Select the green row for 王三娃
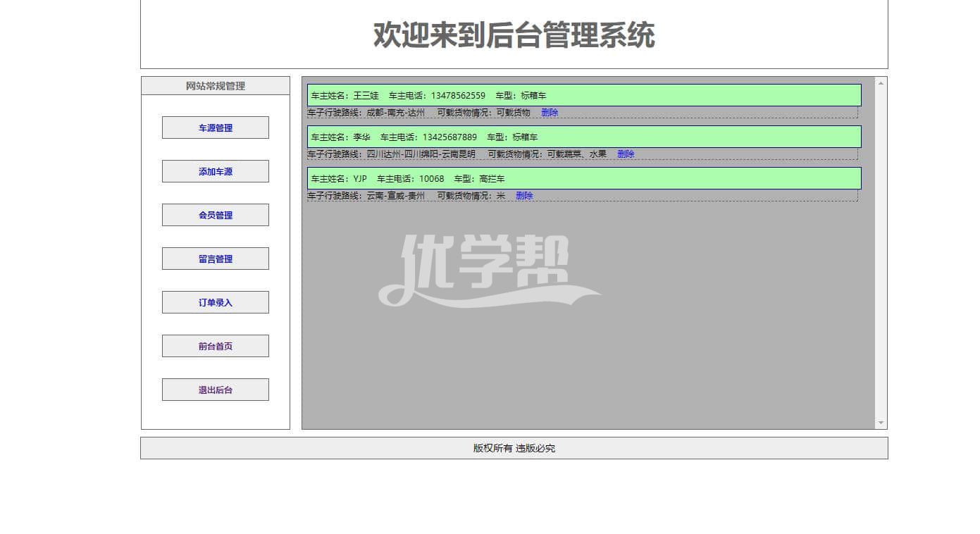 pos(583,95)
